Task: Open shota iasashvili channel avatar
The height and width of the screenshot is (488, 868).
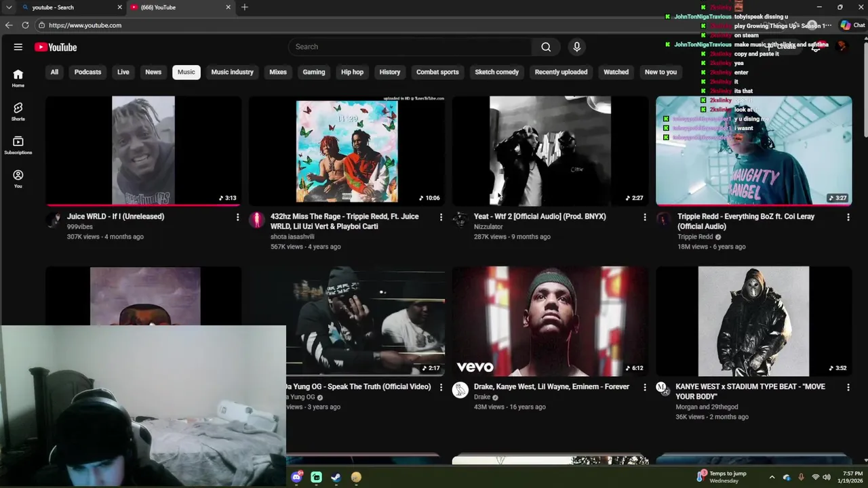Action: (256, 220)
